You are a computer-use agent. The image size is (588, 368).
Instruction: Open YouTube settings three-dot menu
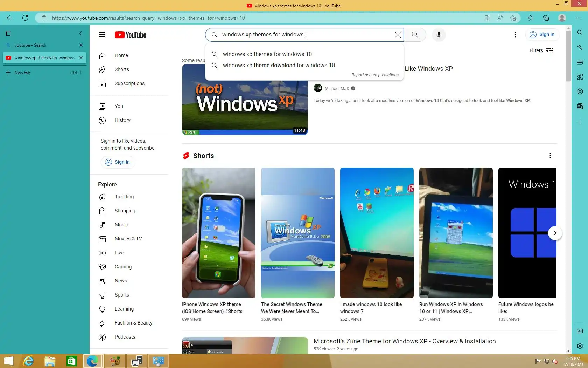(x=516, y=35)
